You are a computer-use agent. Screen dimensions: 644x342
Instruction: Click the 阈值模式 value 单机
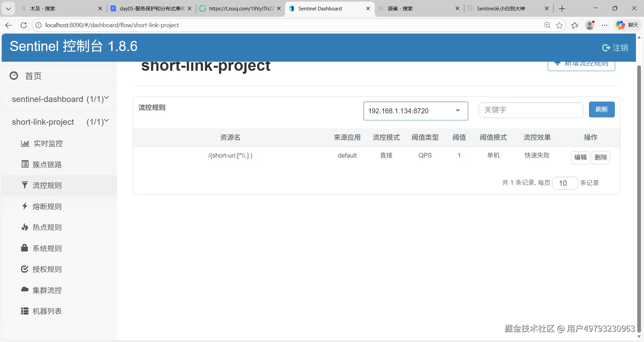[493, 155]
